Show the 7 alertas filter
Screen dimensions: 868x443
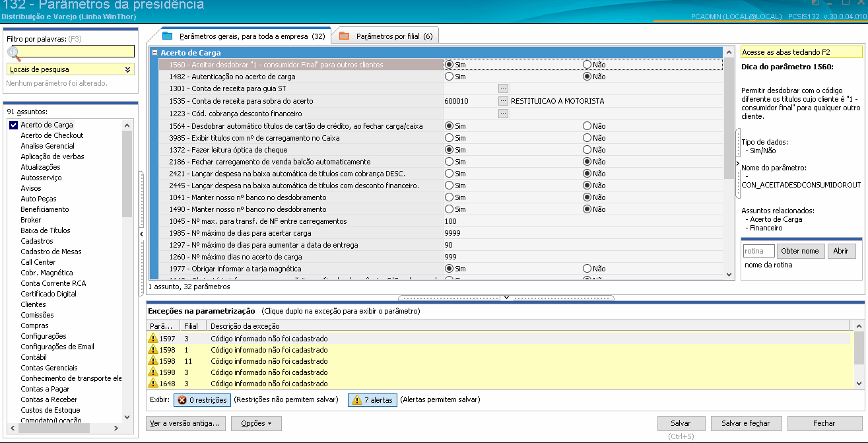(x=372, y=400)
